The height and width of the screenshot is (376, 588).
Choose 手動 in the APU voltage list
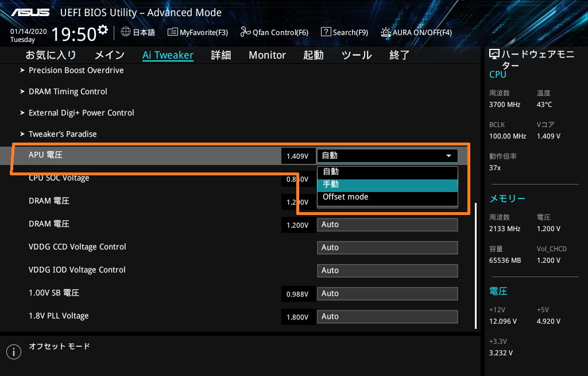coord(388,185)
